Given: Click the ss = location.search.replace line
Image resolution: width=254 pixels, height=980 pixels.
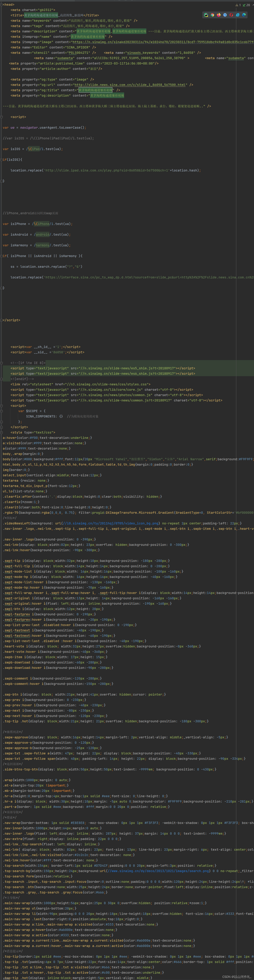Looking at the screenshot, I should pyautogui.click(x=46, y=267).
